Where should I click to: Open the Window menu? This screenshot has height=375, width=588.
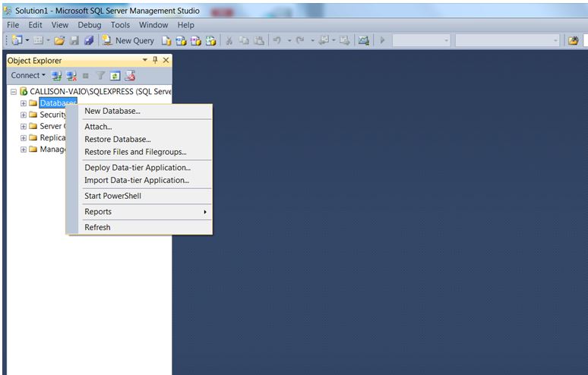pos(153,25)
